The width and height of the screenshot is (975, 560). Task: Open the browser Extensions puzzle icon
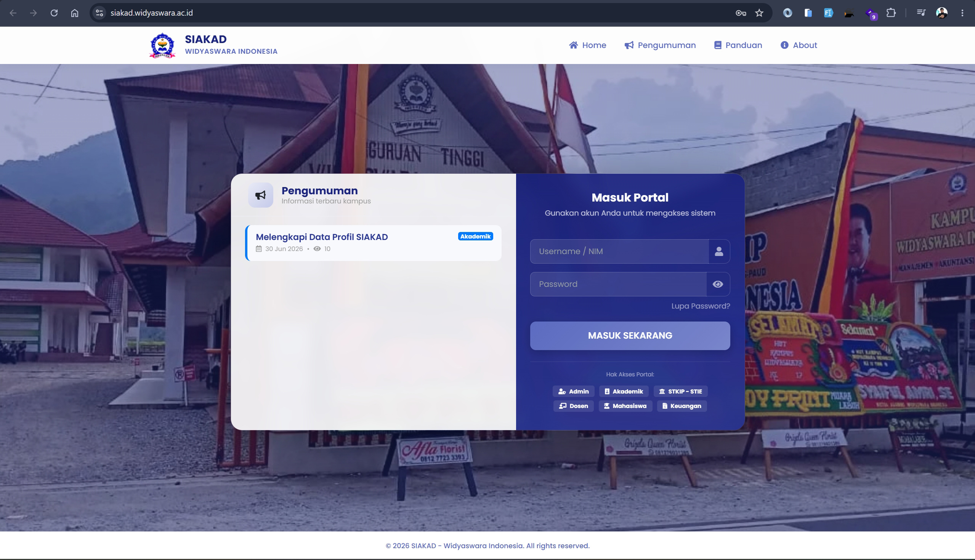coord(891,13)
